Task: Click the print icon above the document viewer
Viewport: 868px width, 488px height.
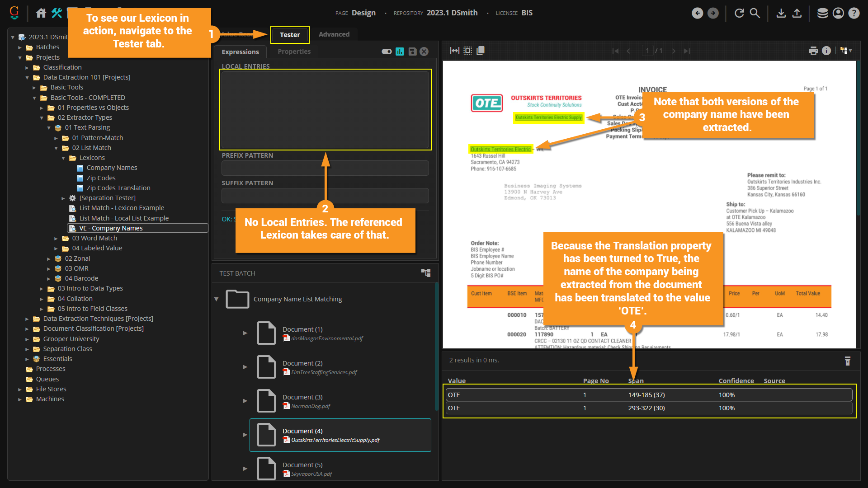Action: 813,51
